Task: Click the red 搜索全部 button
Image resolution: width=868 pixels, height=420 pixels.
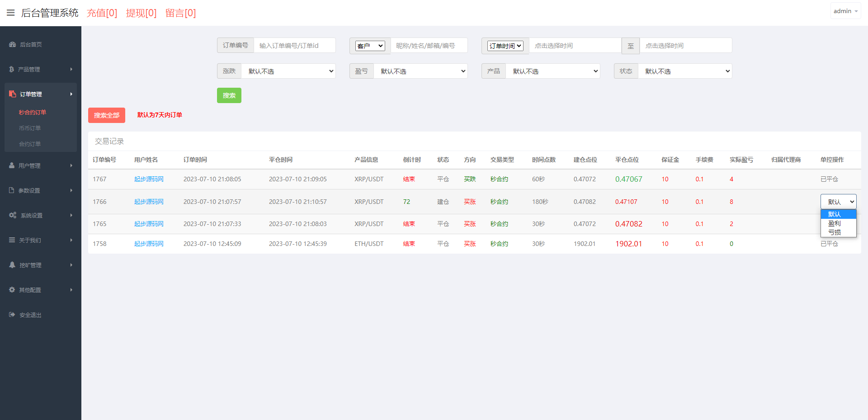Action: click(107, 115)
